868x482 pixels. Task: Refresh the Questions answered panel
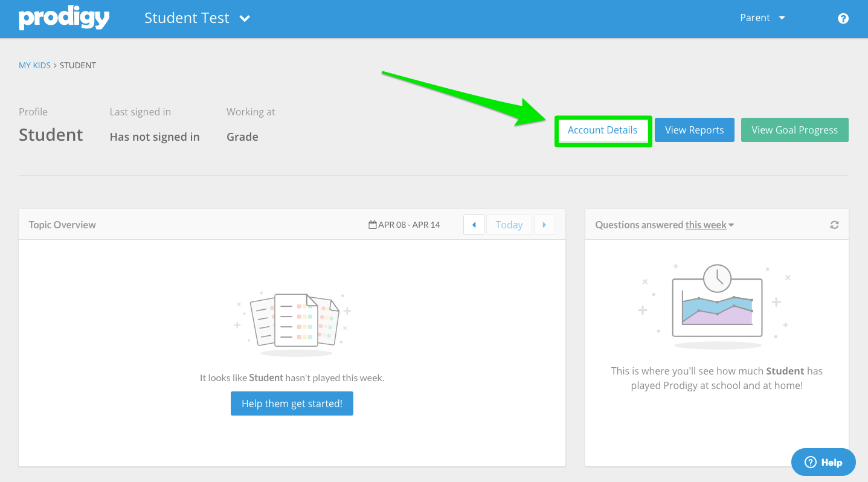[x=834, y=225]
